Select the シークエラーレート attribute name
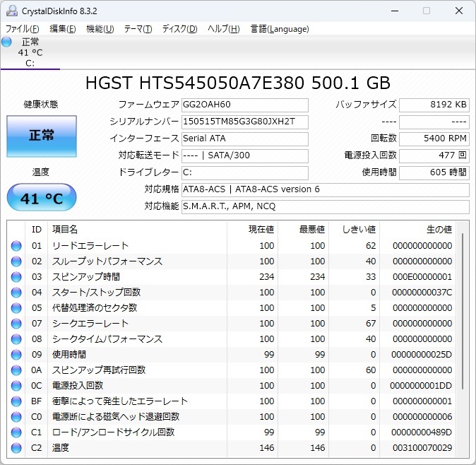Viewport: 476px width, 465px height. (x=90, y=324)
